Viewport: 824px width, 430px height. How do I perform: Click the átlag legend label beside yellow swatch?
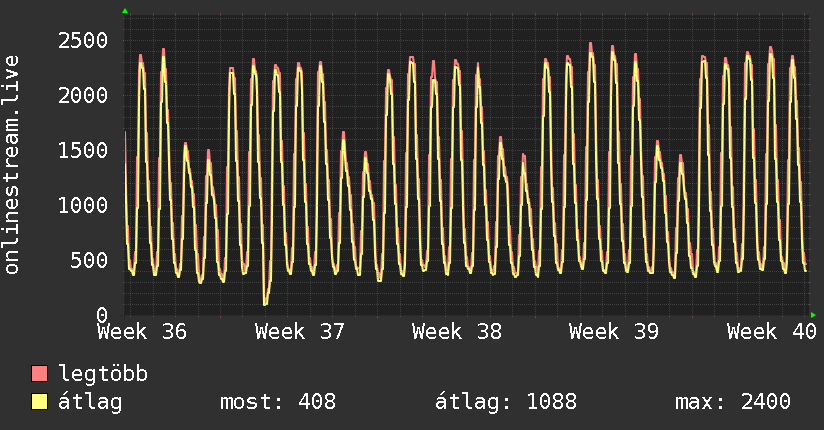click(x=90, y=402)
